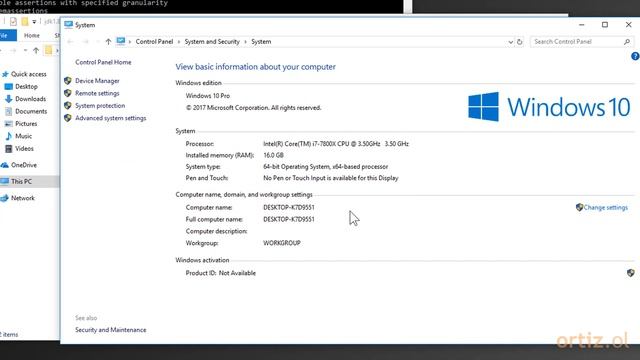Open Device Manager link
Screen dimensions: 640x360
point(97,81)
